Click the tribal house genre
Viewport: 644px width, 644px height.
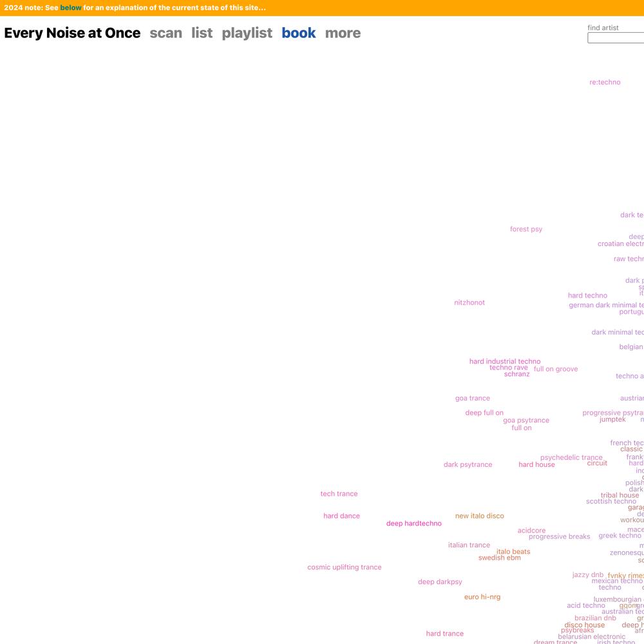[620, 496]
